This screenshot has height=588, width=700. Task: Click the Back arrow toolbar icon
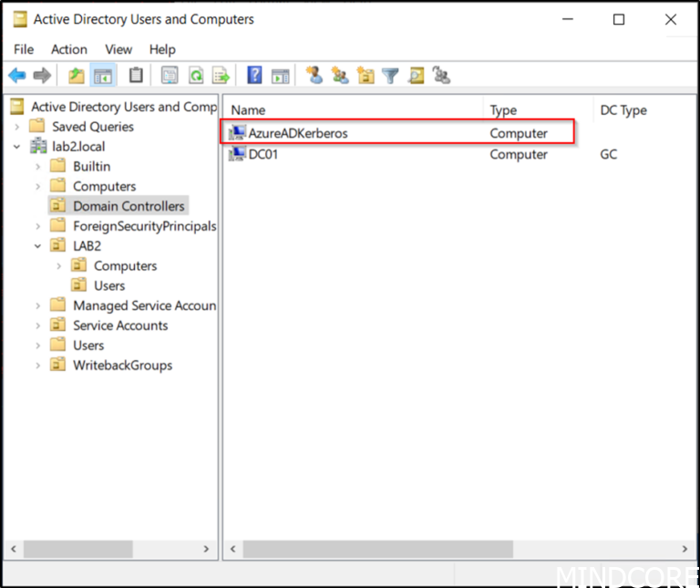17,76
